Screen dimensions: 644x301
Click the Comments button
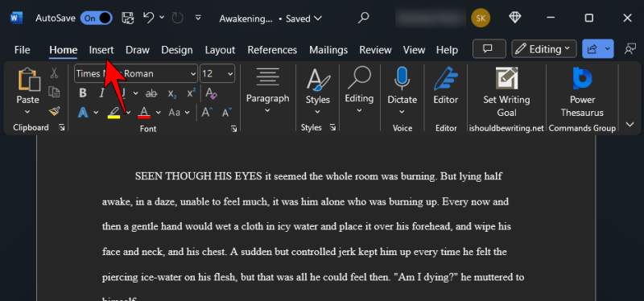(489, 49)
